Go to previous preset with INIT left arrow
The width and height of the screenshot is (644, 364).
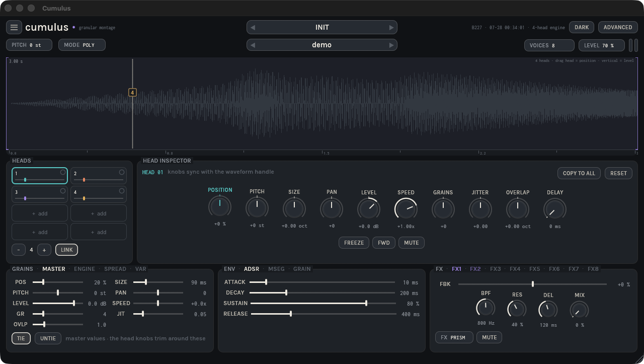253,28
